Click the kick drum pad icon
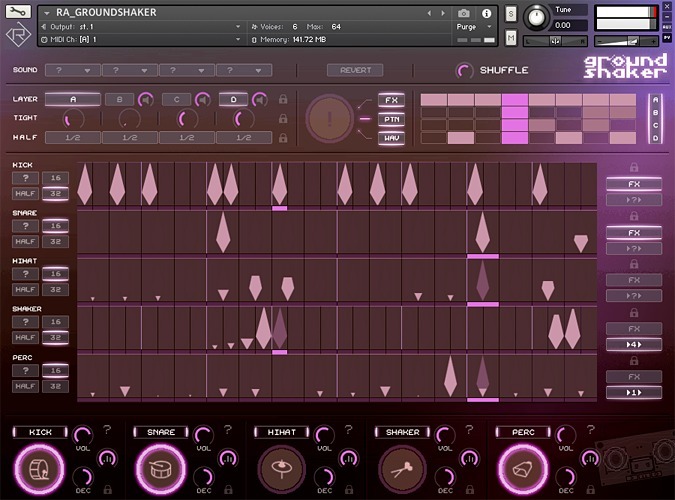This screenshot has height=500, width=675. point(40,467)
